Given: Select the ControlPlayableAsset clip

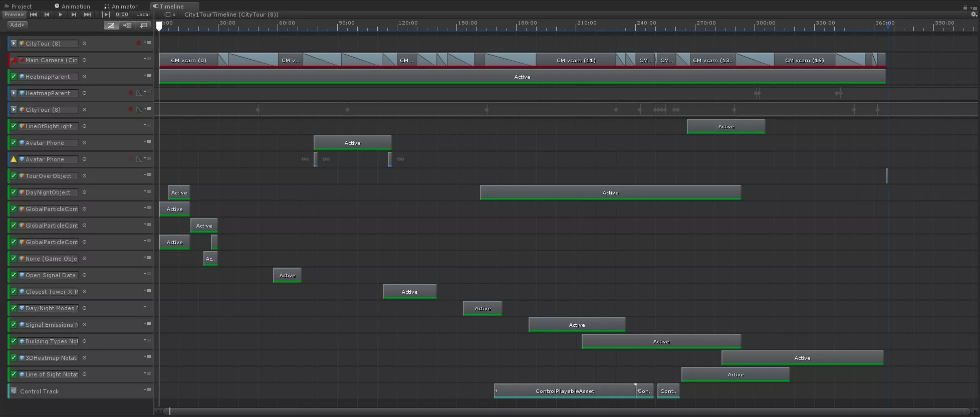Looking at the screenshot, I should [565, 391].
